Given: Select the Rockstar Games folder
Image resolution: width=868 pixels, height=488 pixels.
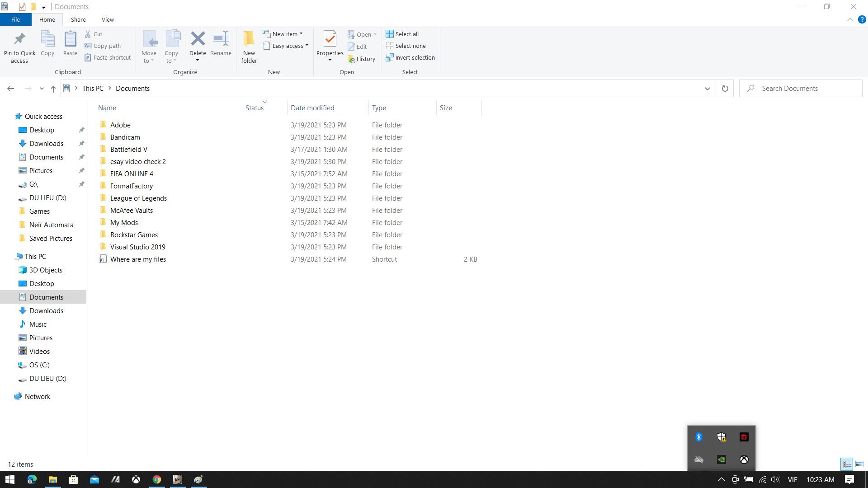Looking at the screenshot, I should [x=134, y=235].
